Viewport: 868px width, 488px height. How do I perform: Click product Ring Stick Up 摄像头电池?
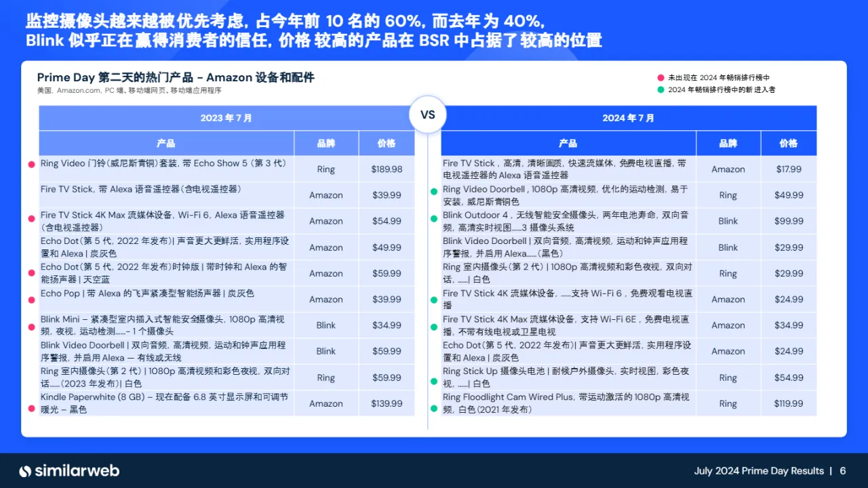pyautogui.click(x=566, y=377)
